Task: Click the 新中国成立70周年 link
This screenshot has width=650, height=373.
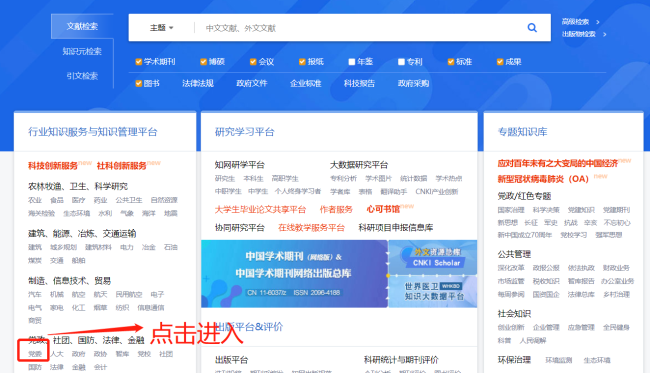Action: pyautogui.click(x=525, y=235)
